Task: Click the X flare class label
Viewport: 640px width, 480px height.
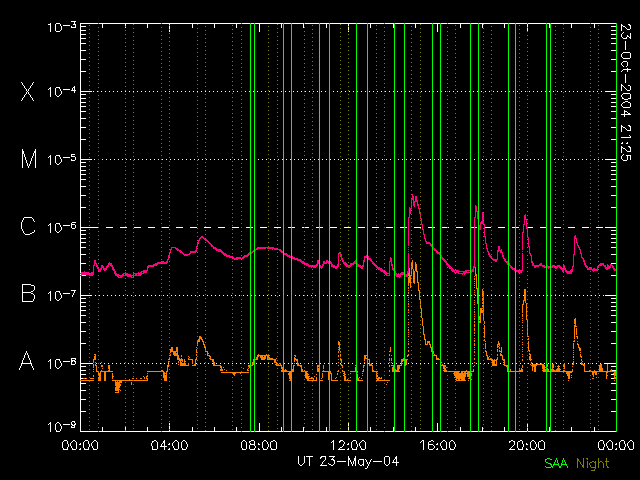Action: click(27, 91)
